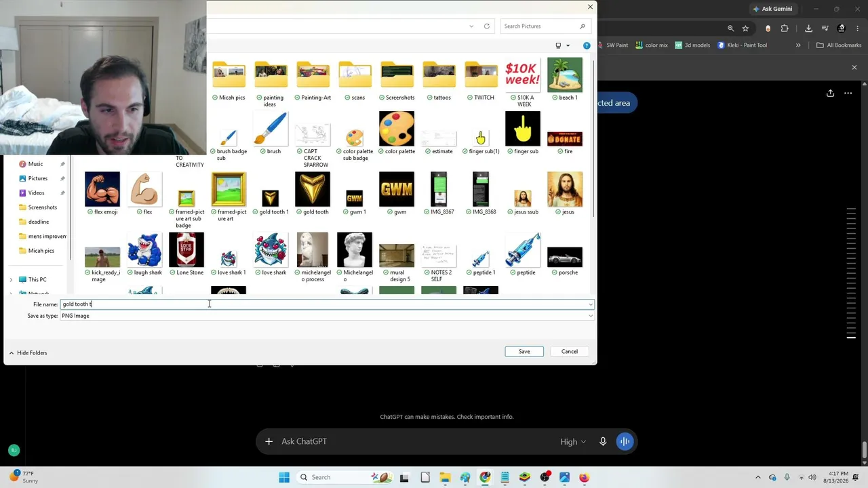Select the jesus image file
This screenshot has height=488, width=868.
pos(565,189)
